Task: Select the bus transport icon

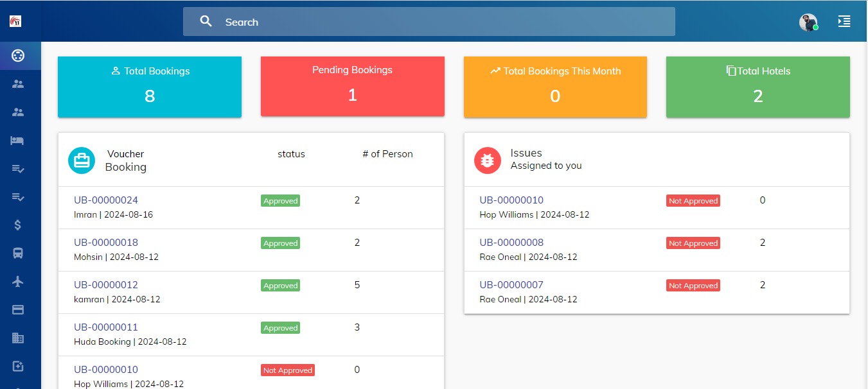Action: point(18,253)
